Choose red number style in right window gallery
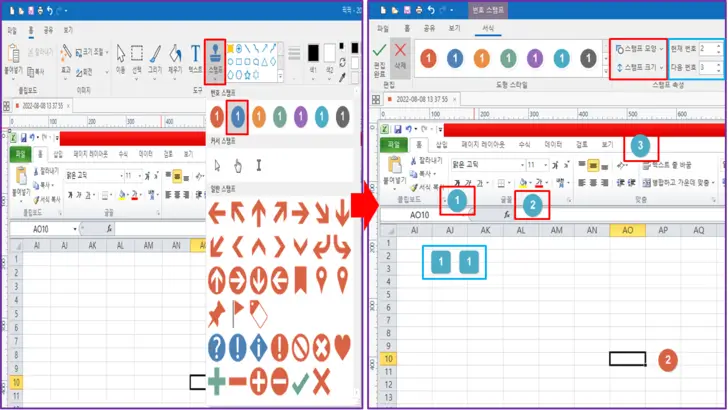Screen dimensions: 728x410 click(x=428, y=59)
